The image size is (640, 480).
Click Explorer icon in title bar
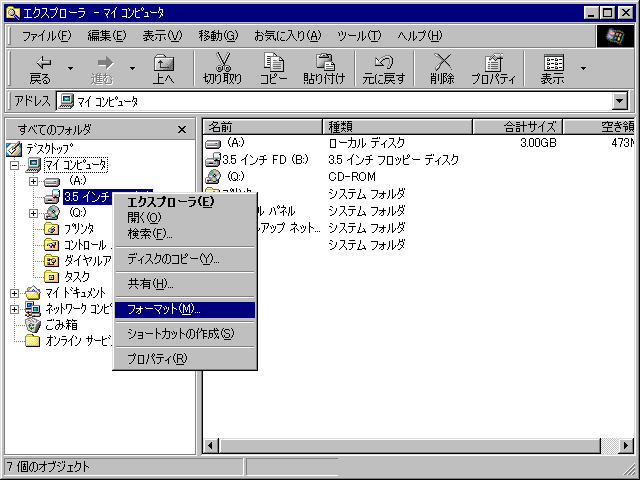(x=13, y=13)
